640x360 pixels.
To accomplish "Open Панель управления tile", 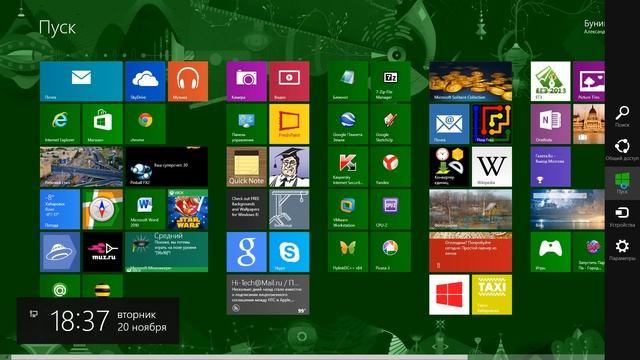I will tap(247, 124).
